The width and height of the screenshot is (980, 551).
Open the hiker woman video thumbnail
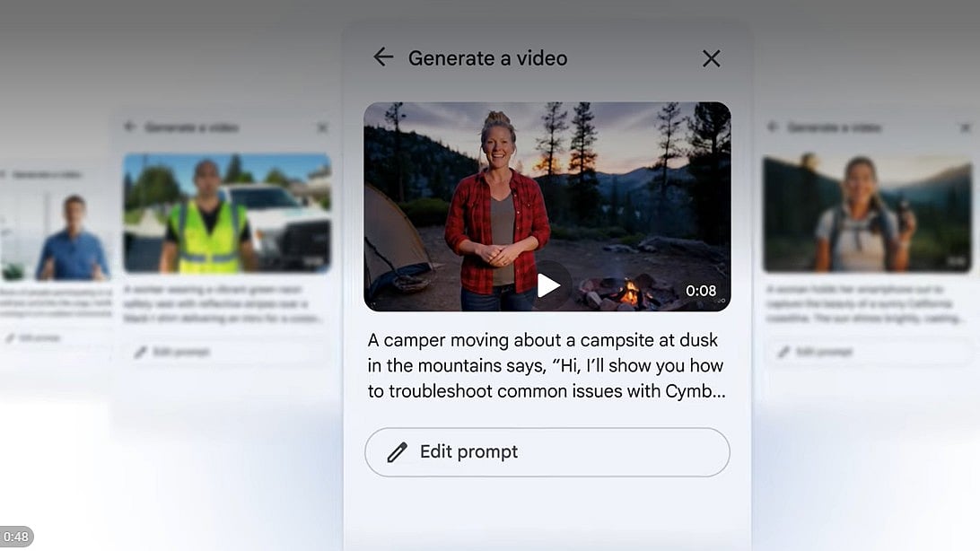866,213
